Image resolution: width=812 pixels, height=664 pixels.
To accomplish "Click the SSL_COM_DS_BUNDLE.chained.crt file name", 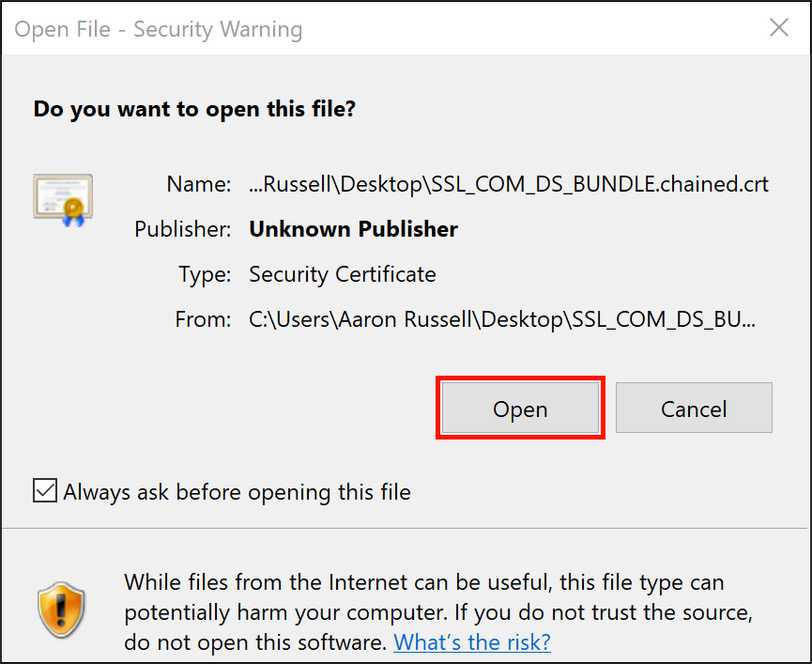I will pyautogui.click(x=509, y=184).
